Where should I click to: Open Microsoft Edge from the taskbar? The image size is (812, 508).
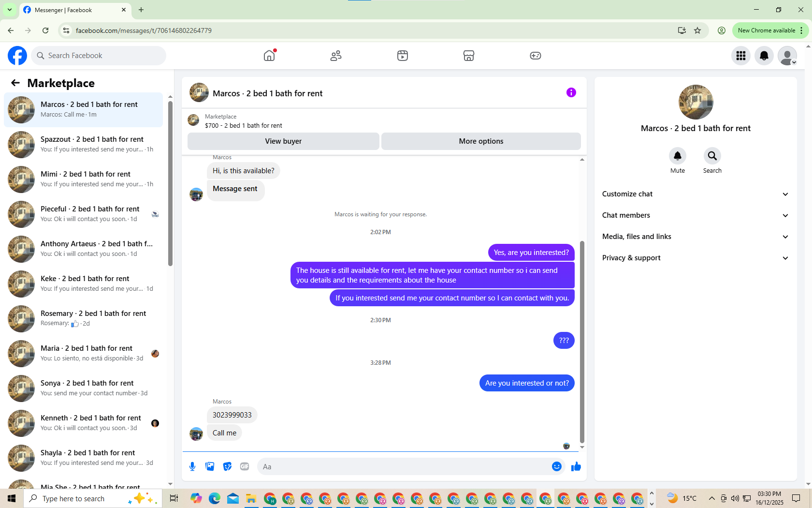[215, 498]
